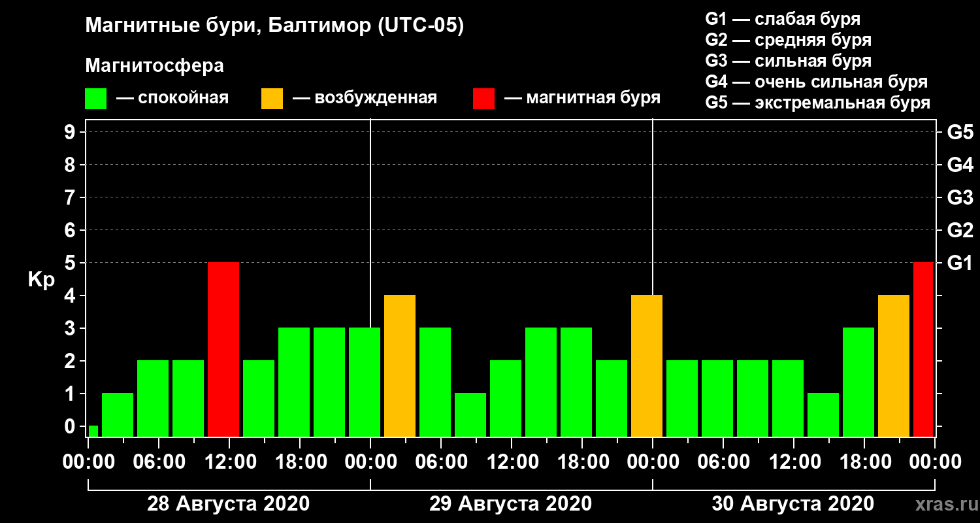Select the orange Kp 4 bar on 30 August evening
The height and width of the screenshot is (523, 980).
894,366
